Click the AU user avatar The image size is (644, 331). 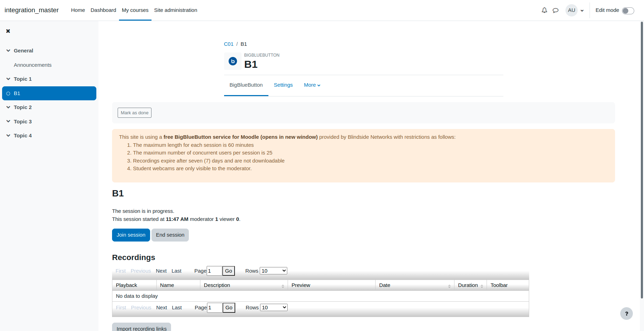pos(571,10)
